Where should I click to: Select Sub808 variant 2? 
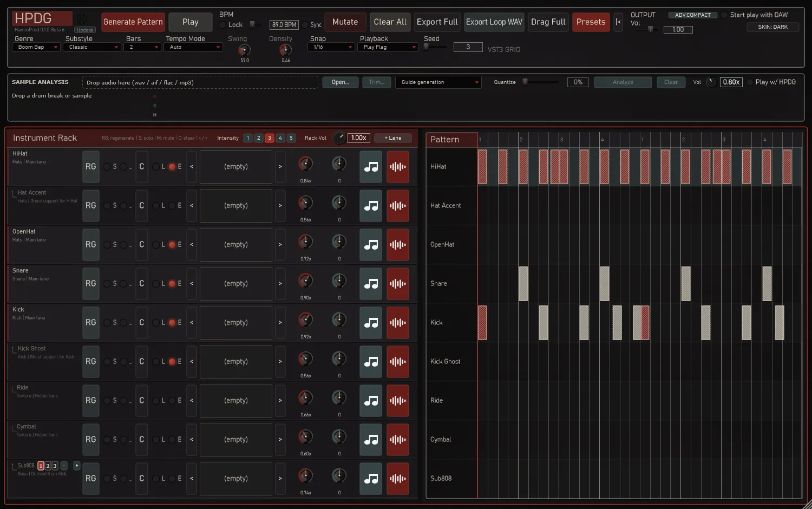pos(48,466)
